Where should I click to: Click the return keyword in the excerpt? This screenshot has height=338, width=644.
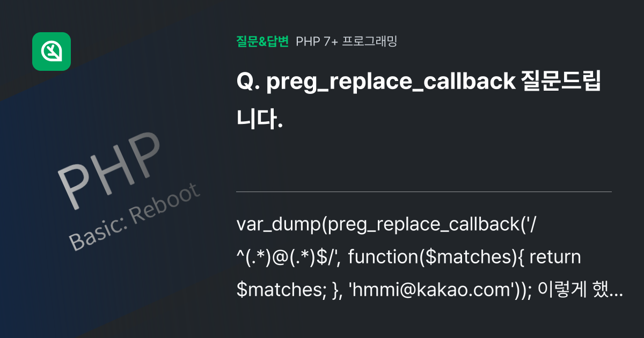point(554,258)
